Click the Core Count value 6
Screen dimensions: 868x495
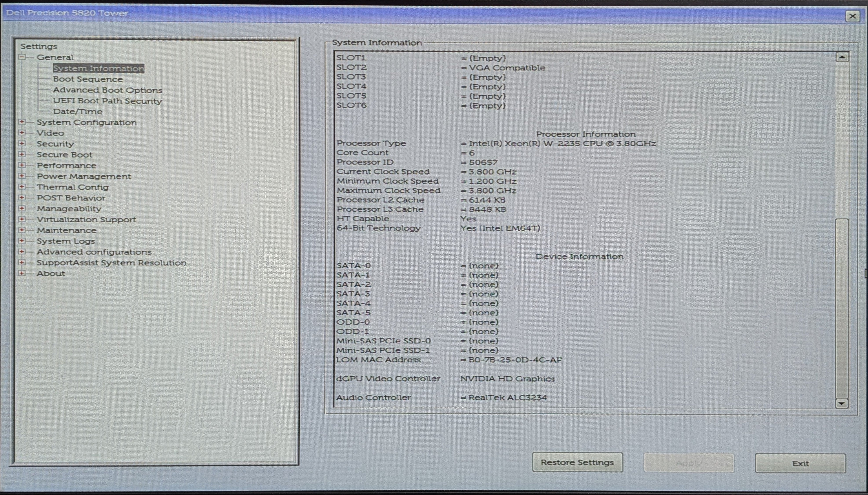471,153
